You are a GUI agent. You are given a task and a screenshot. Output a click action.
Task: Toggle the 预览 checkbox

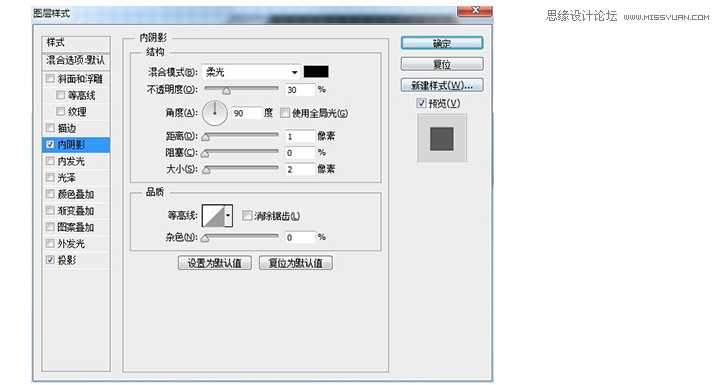tap(421, 103)
